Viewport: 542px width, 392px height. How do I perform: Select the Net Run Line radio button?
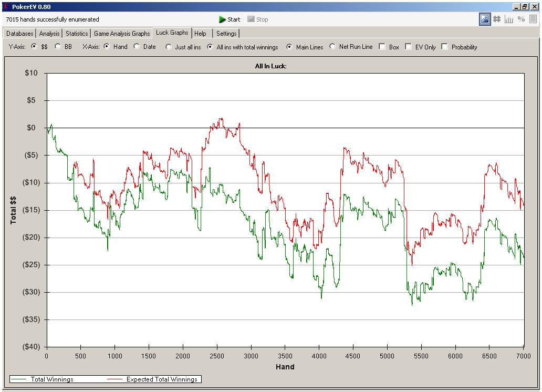tap(332, 47)
